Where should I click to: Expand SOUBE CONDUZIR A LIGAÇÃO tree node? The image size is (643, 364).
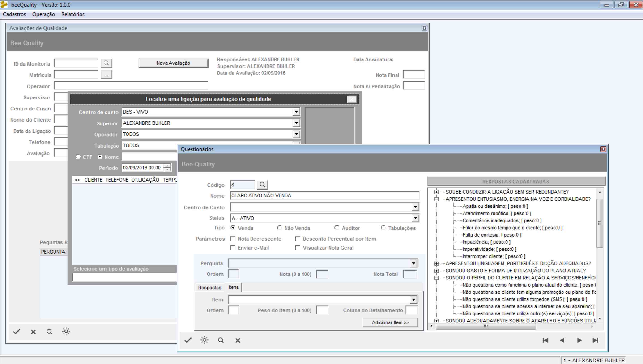point(436,192)
